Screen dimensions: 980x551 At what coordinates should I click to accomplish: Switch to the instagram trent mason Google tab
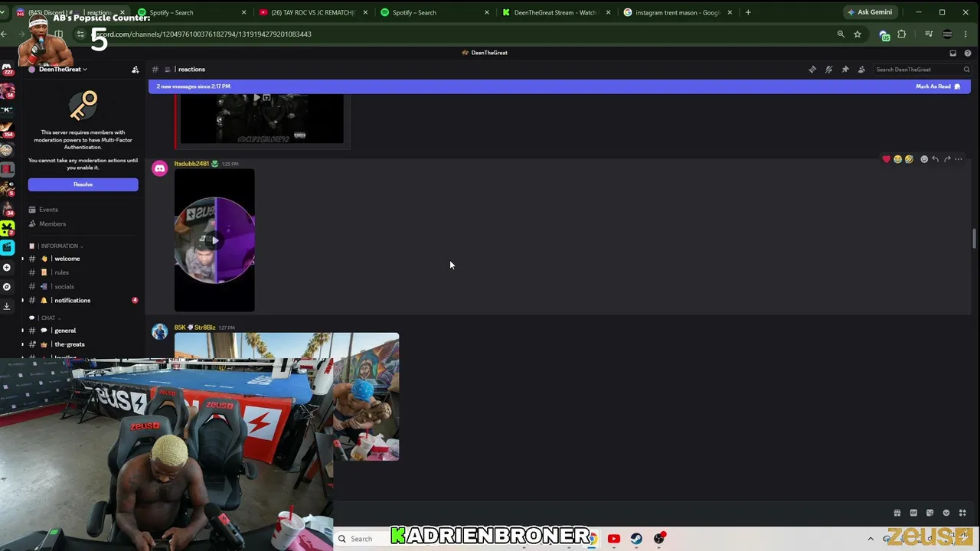pyautogui.click(x=678, y=12)
